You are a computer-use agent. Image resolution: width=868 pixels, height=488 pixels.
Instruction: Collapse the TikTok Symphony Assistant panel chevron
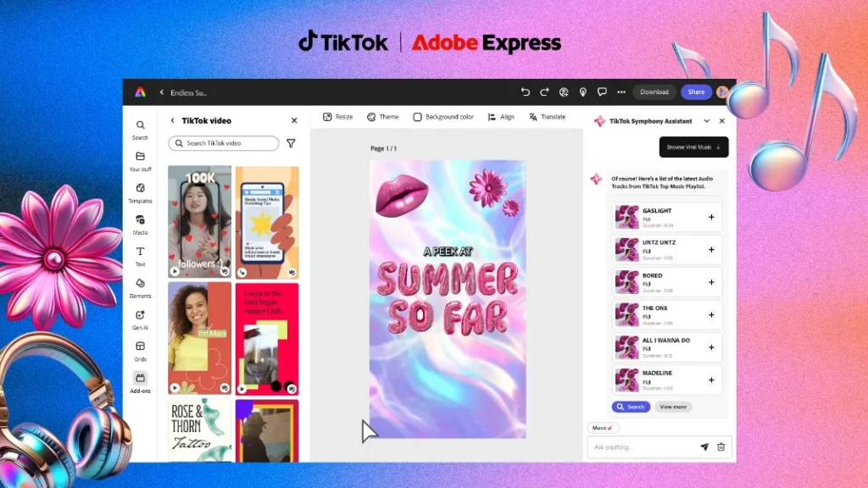click(x=706, y=120)
